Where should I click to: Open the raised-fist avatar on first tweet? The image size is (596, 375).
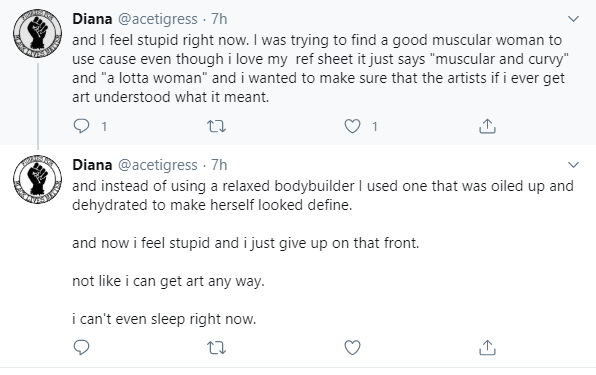click(37, 33)
